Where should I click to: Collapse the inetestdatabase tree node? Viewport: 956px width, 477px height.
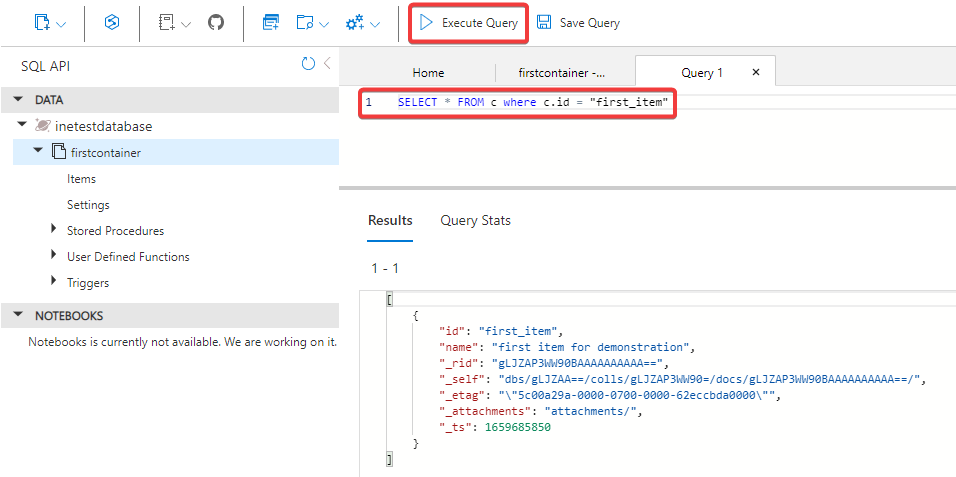click(21, 126)
